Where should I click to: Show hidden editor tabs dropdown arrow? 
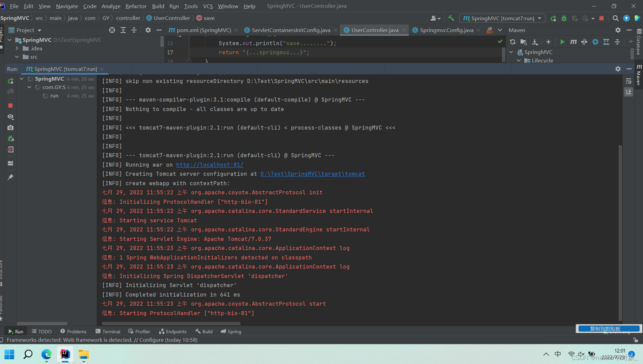500,30
